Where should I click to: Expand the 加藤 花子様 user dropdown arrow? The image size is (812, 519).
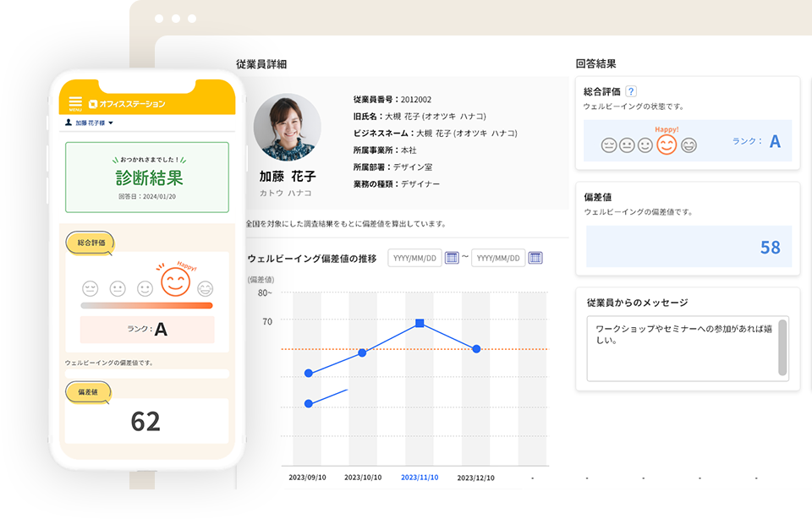pyautogui.click(x=111, y=123)
